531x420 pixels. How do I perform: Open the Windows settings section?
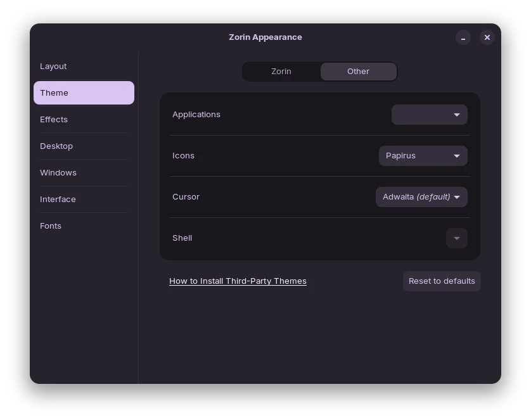click(x=58, y=173)
